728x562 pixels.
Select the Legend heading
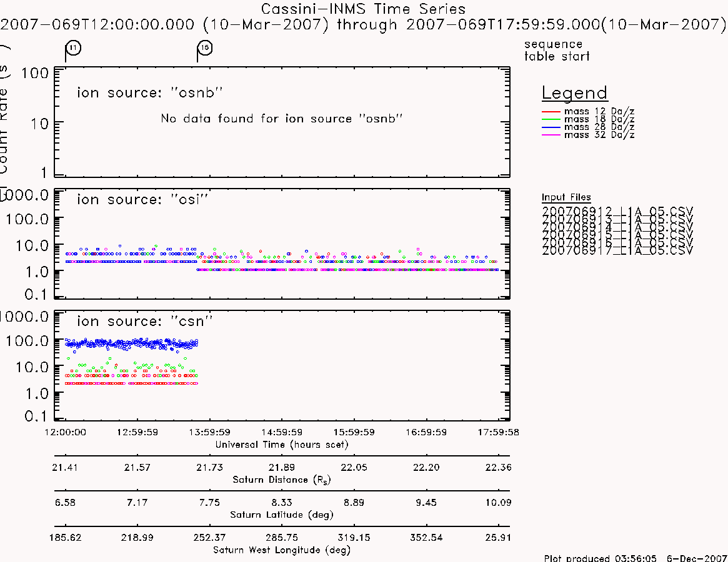[x=575, y=93]
